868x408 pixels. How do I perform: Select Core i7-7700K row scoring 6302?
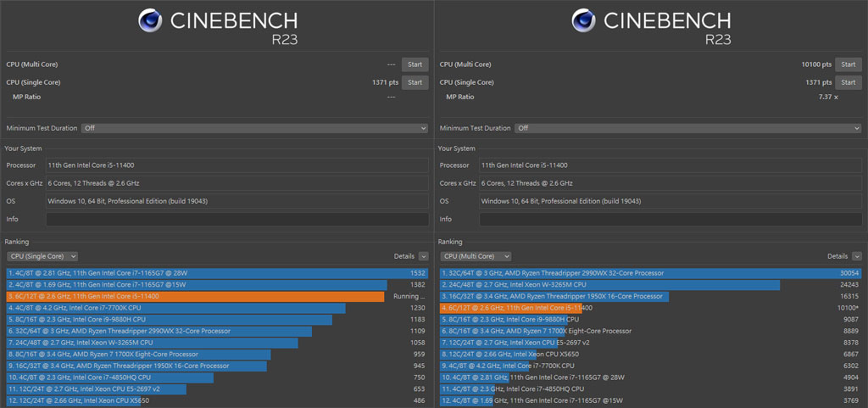pos(650,366)
